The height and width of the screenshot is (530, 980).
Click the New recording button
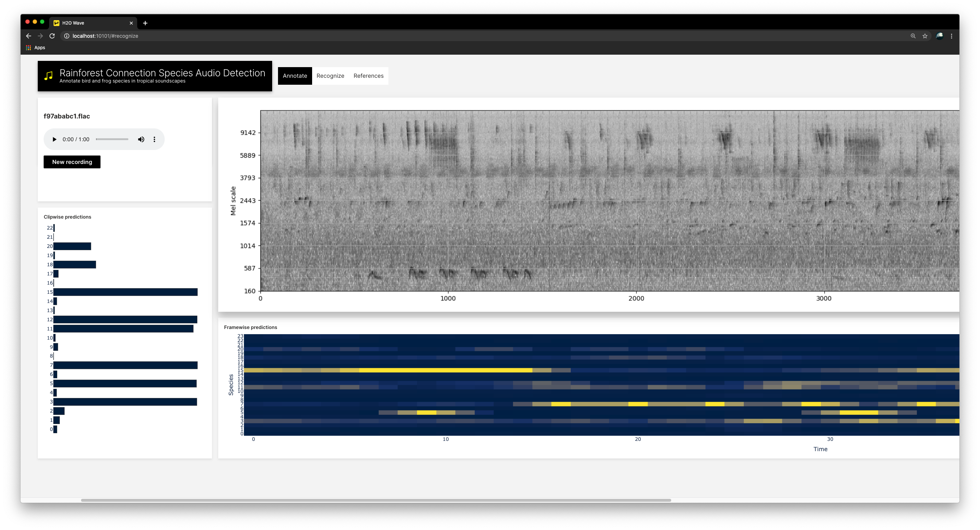[72, 162]
